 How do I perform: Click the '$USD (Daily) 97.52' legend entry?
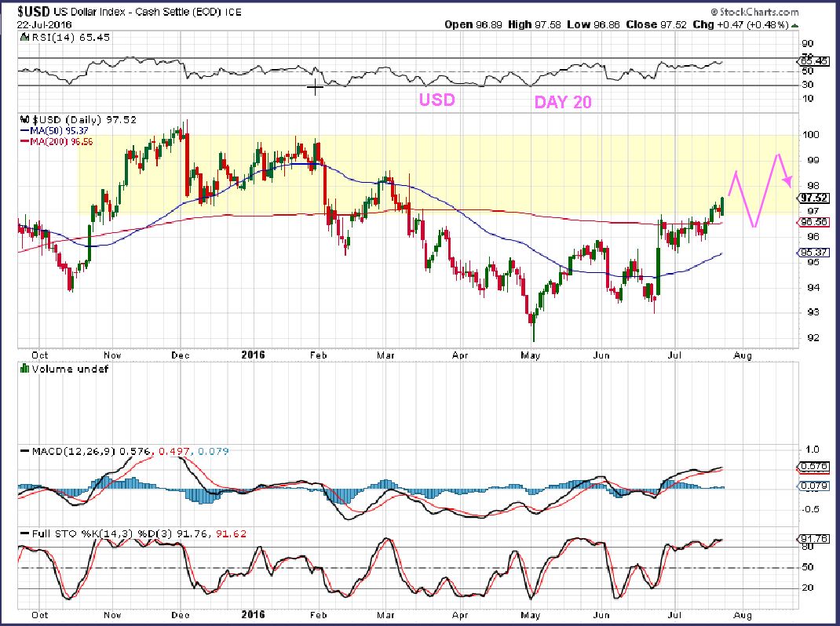[x=84, y=119]
